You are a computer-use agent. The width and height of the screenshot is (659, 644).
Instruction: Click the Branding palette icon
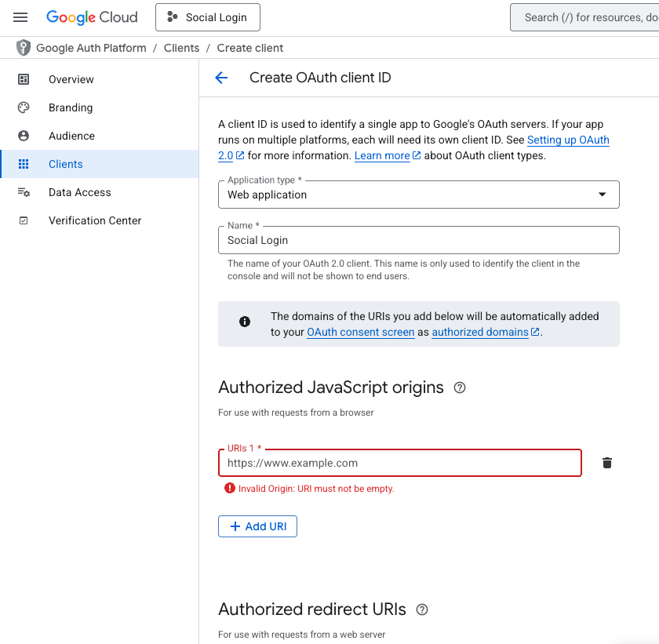(x=24, y=107)
